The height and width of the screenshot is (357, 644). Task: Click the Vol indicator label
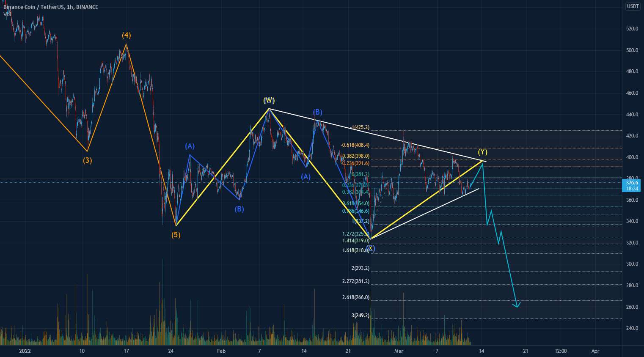(7, 14)
